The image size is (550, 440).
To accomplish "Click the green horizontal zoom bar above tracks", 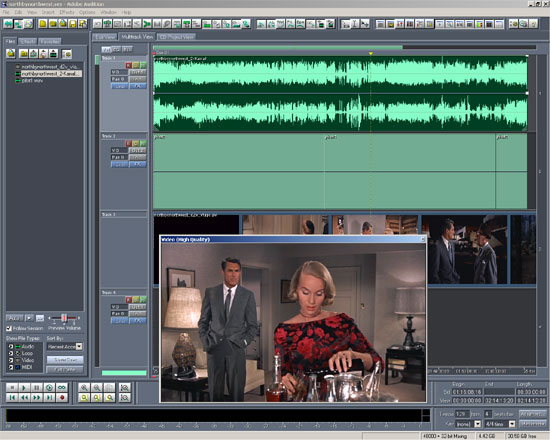I will pyautogui.click(x=278, y=47).
